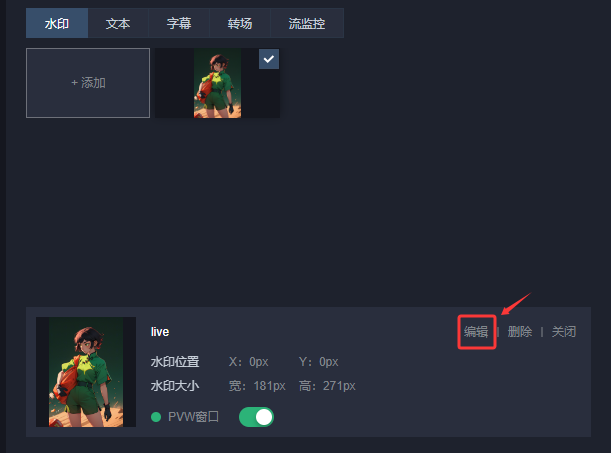
Task: Select the 字幕 tab
Action: point(179,23)
